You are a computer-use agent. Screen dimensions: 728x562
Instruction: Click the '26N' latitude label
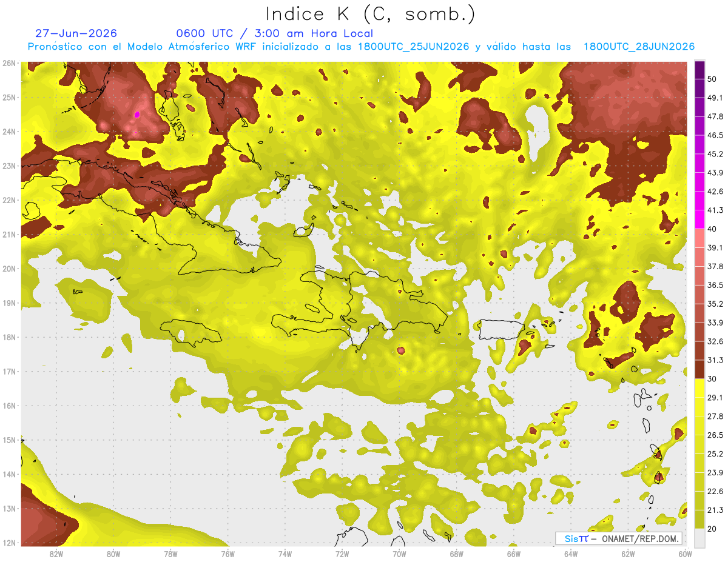click(9, 63)
